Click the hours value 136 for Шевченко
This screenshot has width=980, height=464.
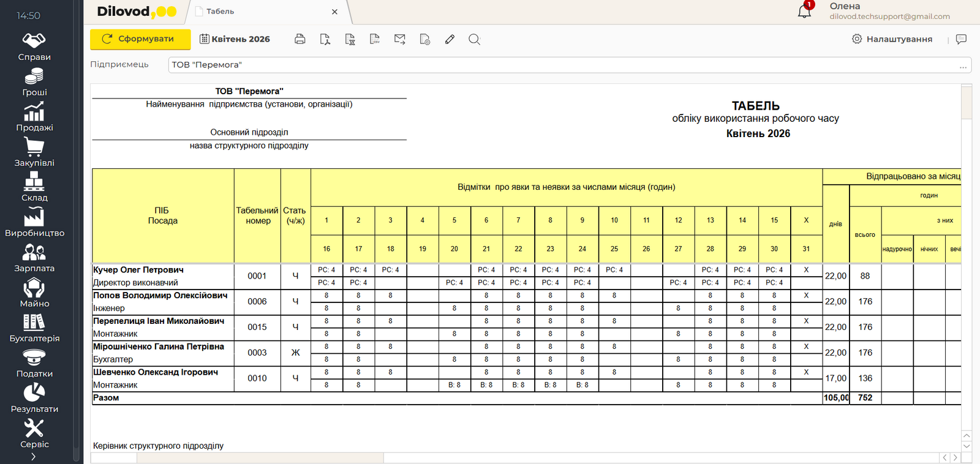[x=865, y=379]
